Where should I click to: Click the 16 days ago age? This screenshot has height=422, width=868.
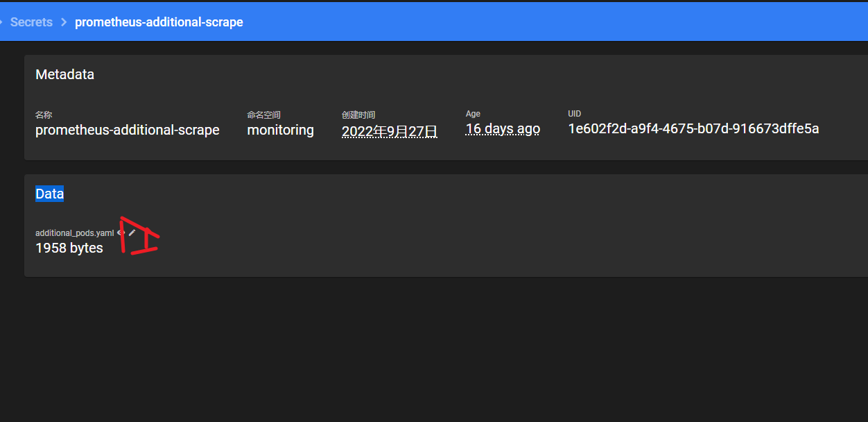[503, 129]
